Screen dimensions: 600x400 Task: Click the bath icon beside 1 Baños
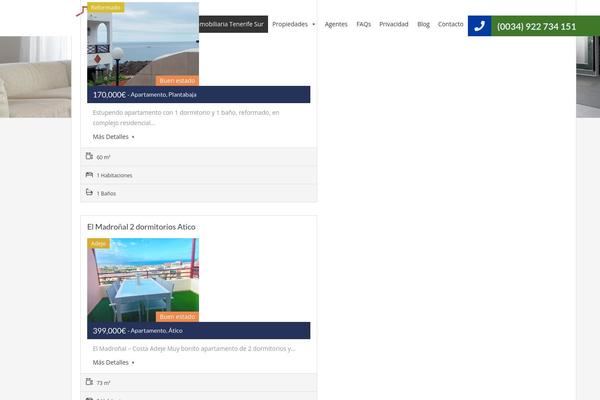click(89, 192)
